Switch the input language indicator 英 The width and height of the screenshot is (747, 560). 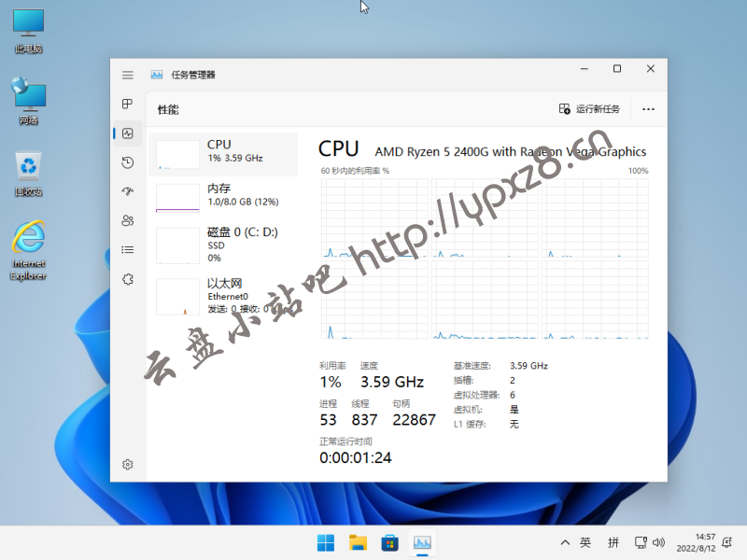click(585, 542)
